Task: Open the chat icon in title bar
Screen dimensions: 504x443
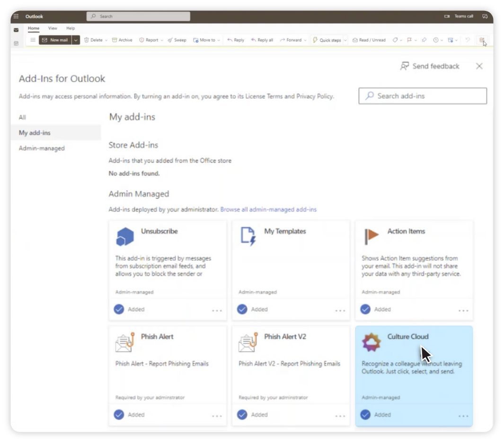Action: [x=485, y=16]
